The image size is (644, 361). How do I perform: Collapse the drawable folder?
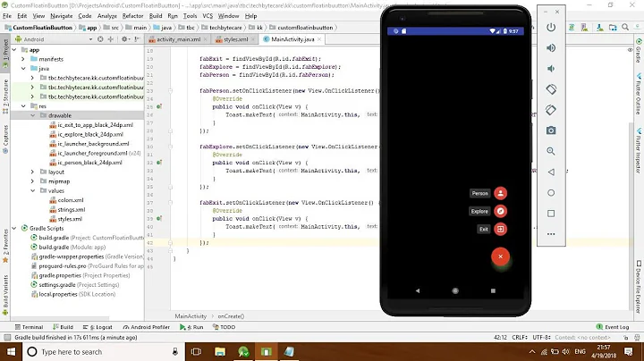point(32,115)
